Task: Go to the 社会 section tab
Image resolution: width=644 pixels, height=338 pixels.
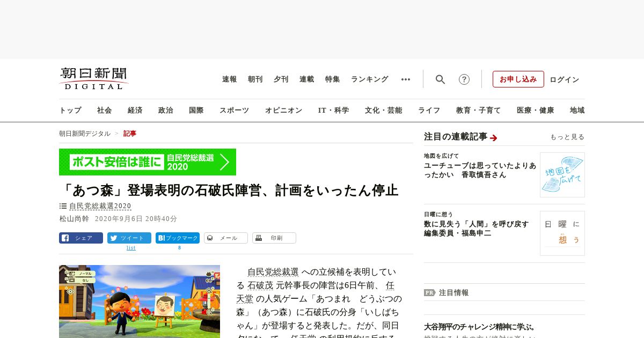Action: pos(105,110)
